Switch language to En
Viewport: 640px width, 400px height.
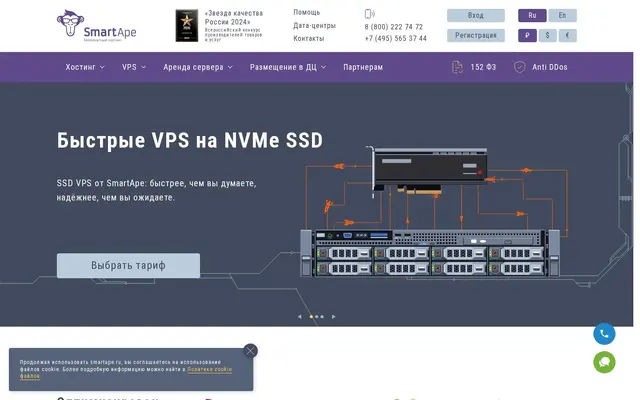tap(562, 16)
